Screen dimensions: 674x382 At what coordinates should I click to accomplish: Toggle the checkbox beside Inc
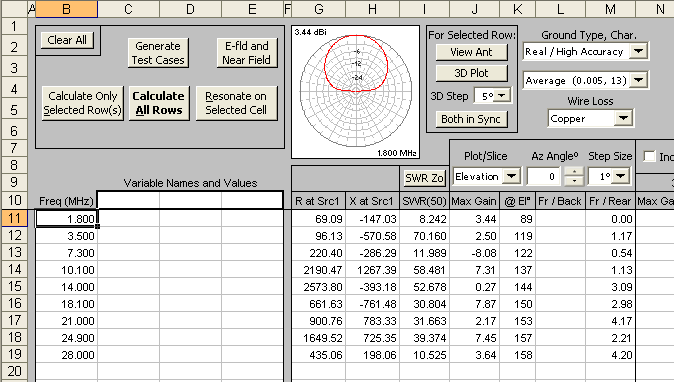tap(649, 156)
